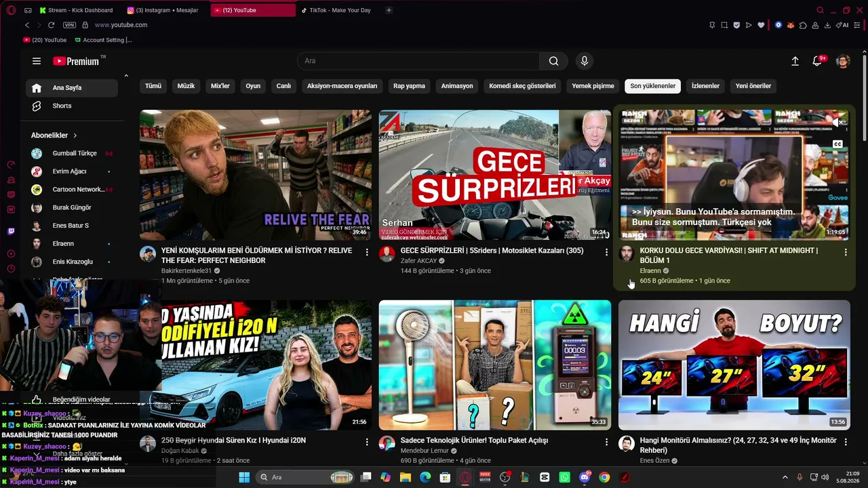The height and width of the screenshot is (488, 868).
Task: Start voice search with the microphone icon
Action: coord(585,61)
